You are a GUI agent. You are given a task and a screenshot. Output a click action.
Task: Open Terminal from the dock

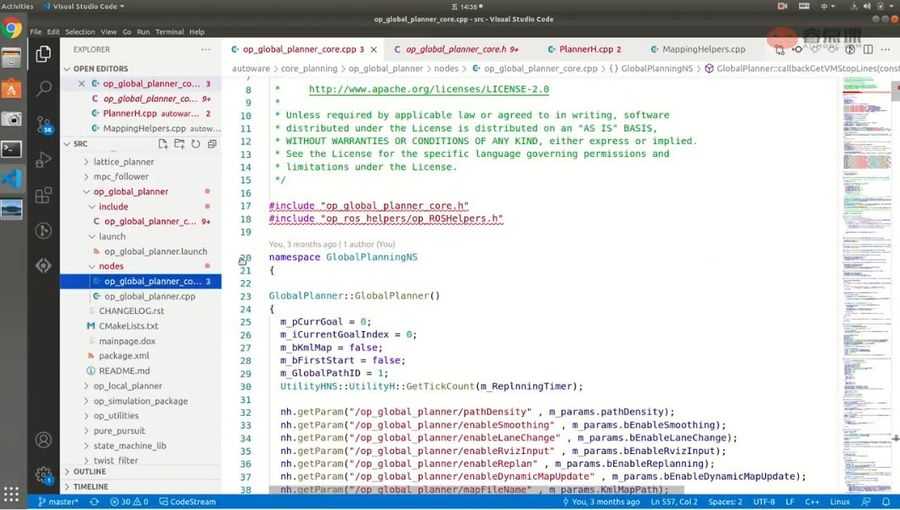[11, 149]
